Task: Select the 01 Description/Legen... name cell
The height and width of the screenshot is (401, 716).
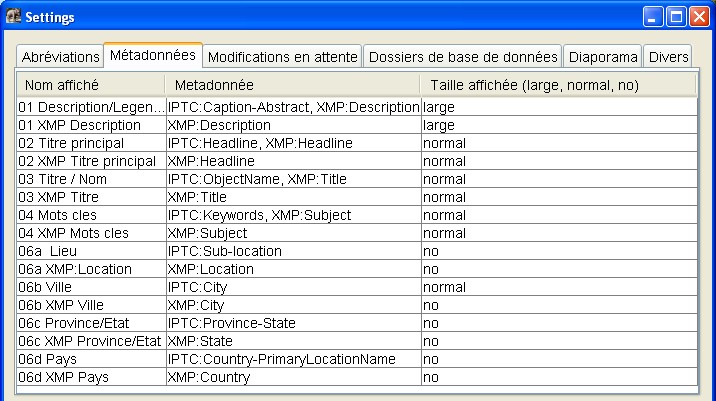Action: (x=91, y=107)
